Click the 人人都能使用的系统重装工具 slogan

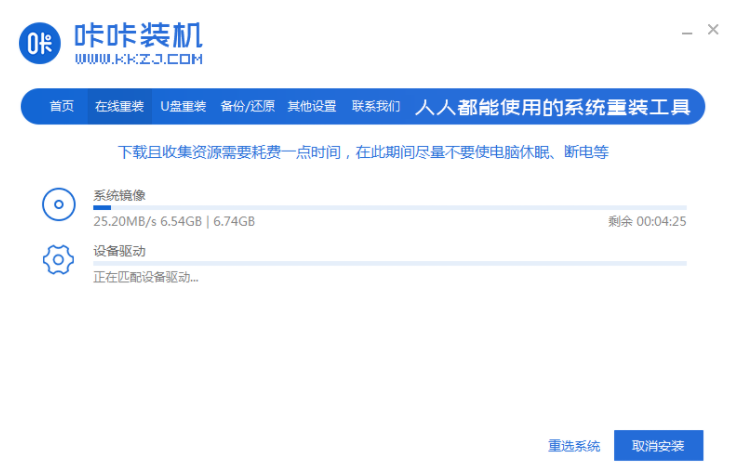(552, 107)
